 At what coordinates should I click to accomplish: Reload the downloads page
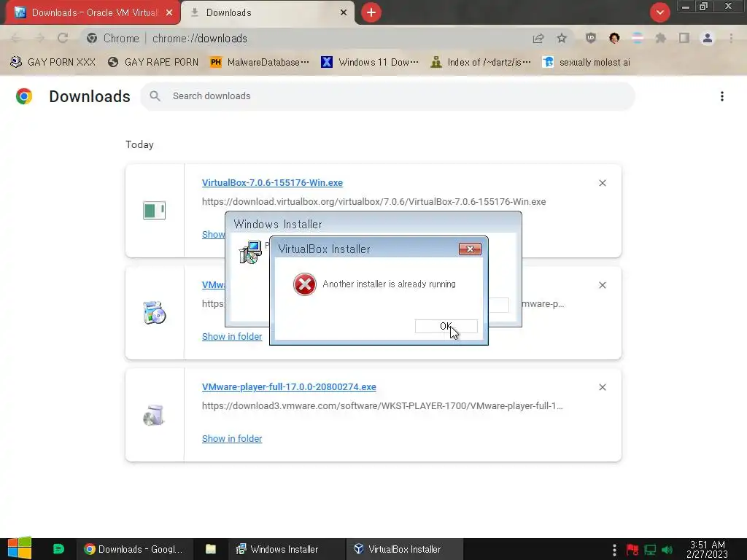pyautogui.click(x=63, y=38)
